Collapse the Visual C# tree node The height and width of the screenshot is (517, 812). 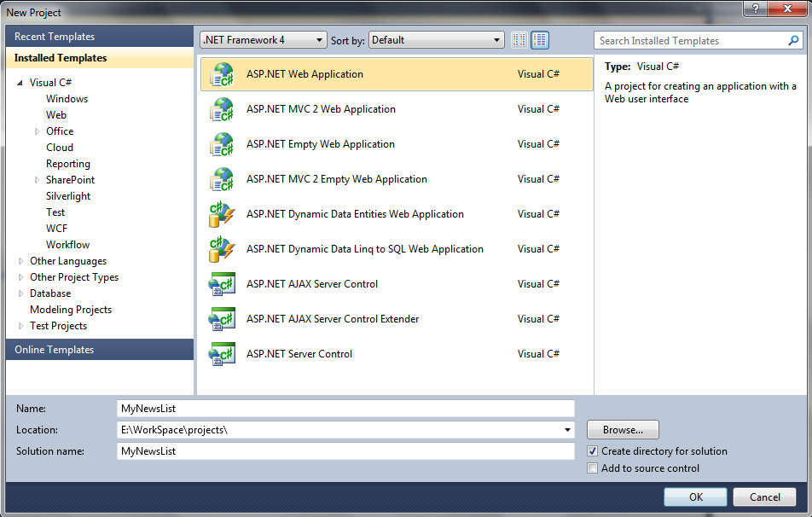pos(20,83)
